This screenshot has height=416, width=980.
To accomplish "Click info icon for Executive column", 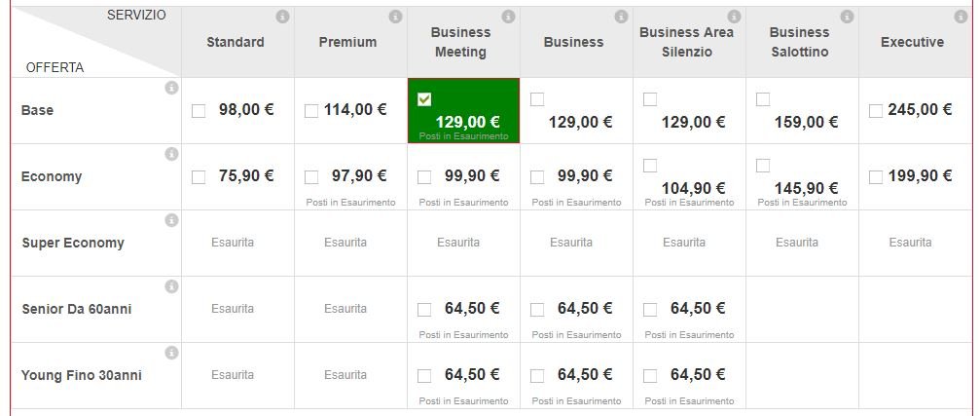I will click(x=960, y=18).
